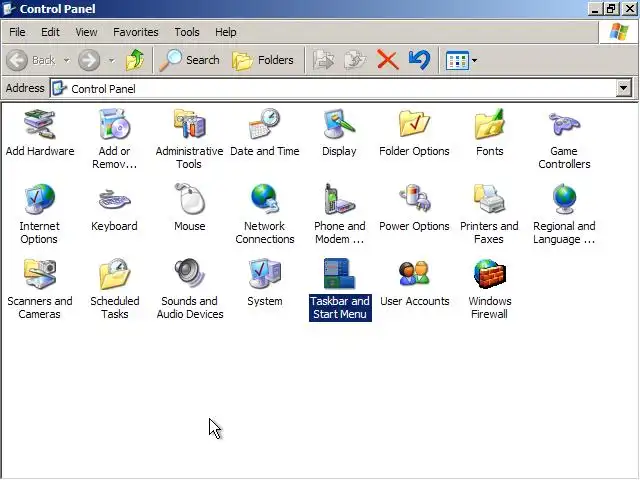Click the Forward navigation button
Image resolution: width=640 pixels, height=480 pixels.
coord(90,60)
